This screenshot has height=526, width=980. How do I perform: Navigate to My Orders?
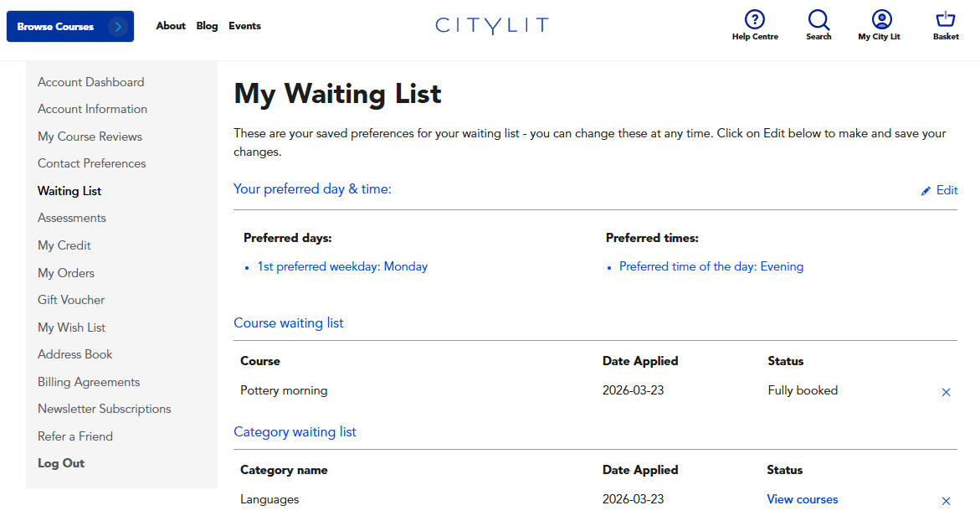66,273
